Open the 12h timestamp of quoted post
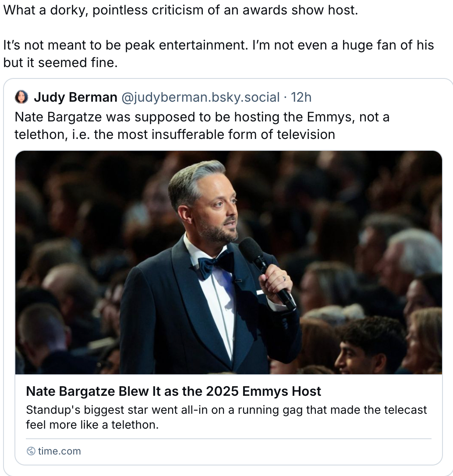 click(x=301, y=97)
